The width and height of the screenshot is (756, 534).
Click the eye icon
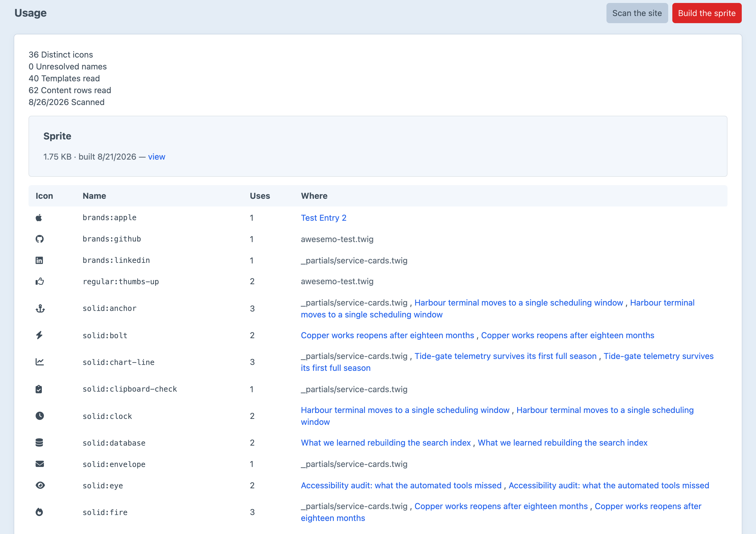point(40,485)
